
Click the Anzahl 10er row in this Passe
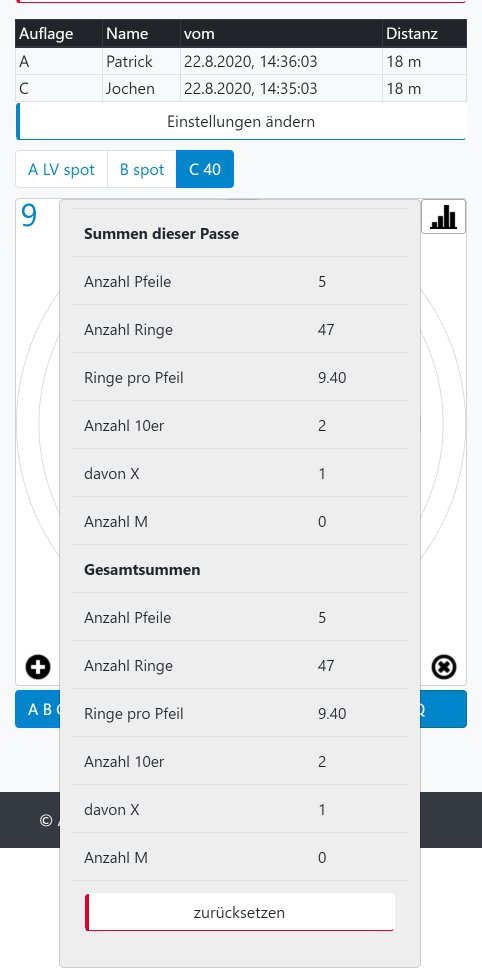(239, 425)
